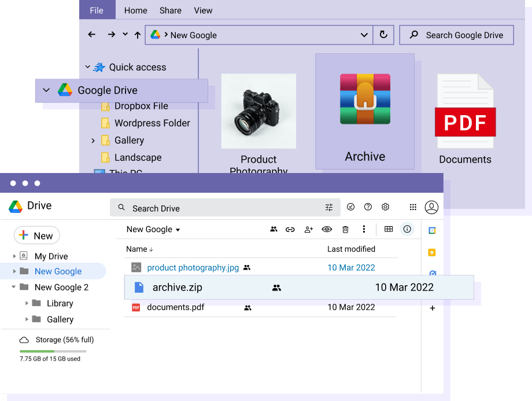This screenshot has width=532, height=401.
Task: Open the recent locations chevron in Explorer
Action: 125,34
